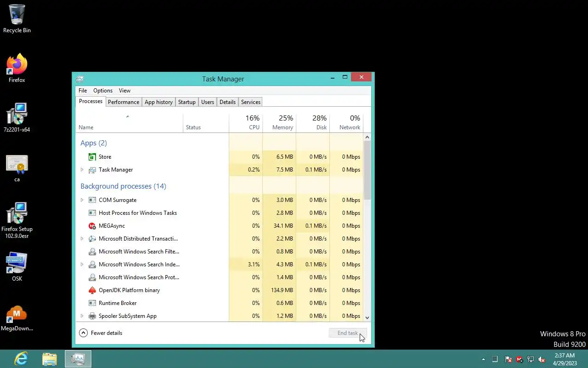This screenshot has width=588, height=368.
Task: Click the Microsoft Windows Search Filter icon
Action: pyautogui.click(x=92, y=252)
